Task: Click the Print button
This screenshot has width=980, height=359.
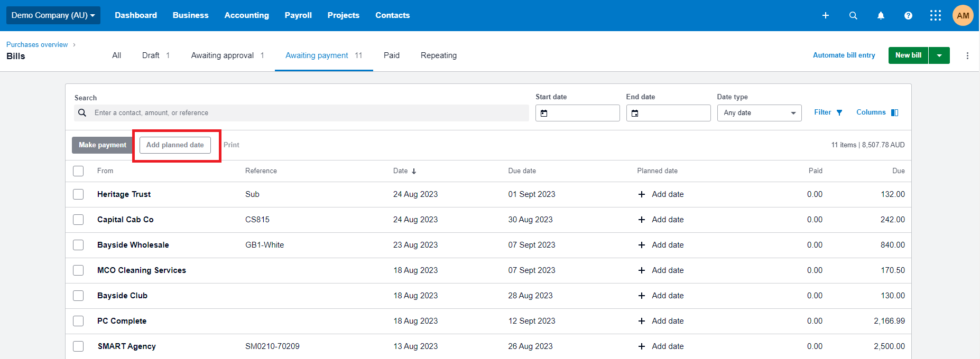Action: pyautogui.click(x=232, y=145)
